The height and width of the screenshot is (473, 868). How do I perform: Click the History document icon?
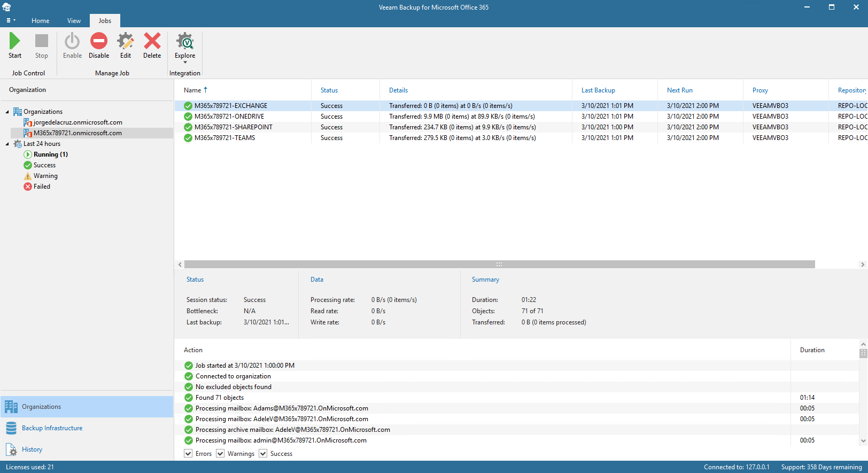pos(11,449)
